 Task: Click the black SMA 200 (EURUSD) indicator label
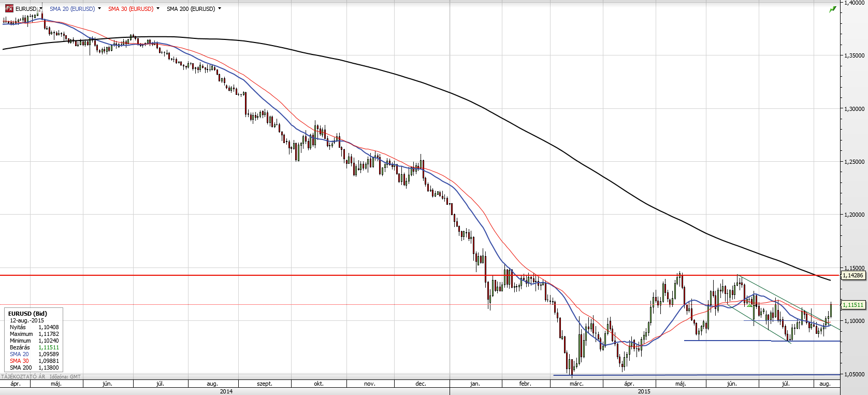coord(191,9)
